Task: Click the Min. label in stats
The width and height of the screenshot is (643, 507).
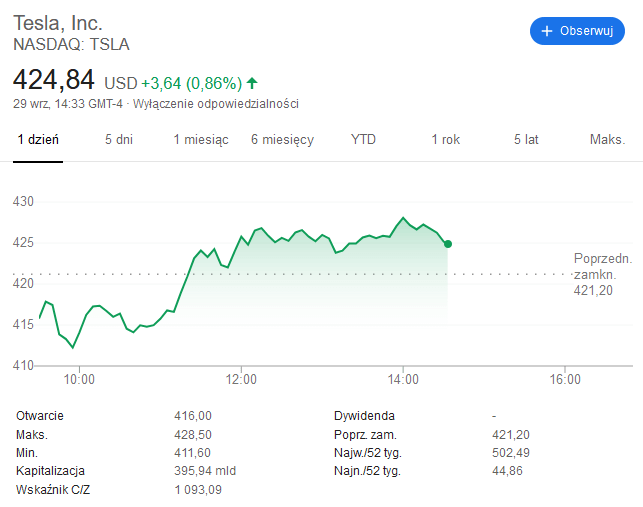Action: pos(27,452)
